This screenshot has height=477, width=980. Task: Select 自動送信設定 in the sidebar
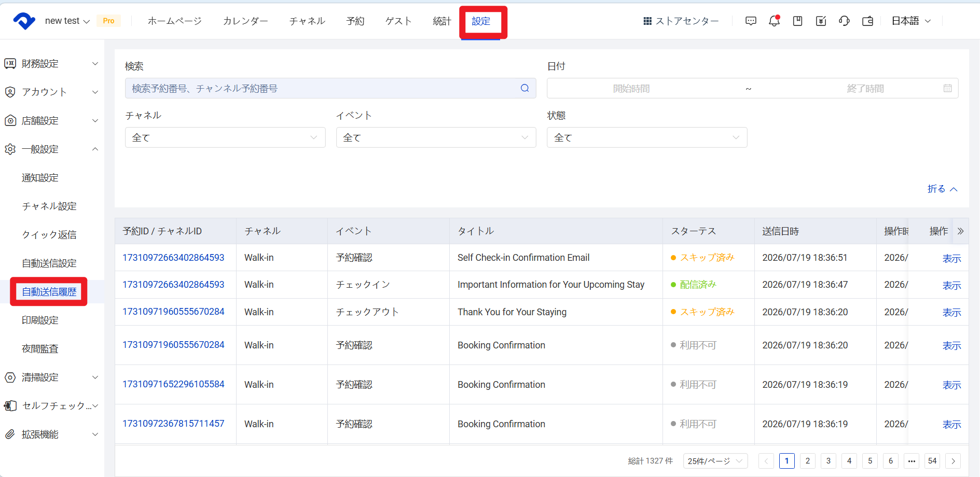pyautogui.click(x=49, y=263)
